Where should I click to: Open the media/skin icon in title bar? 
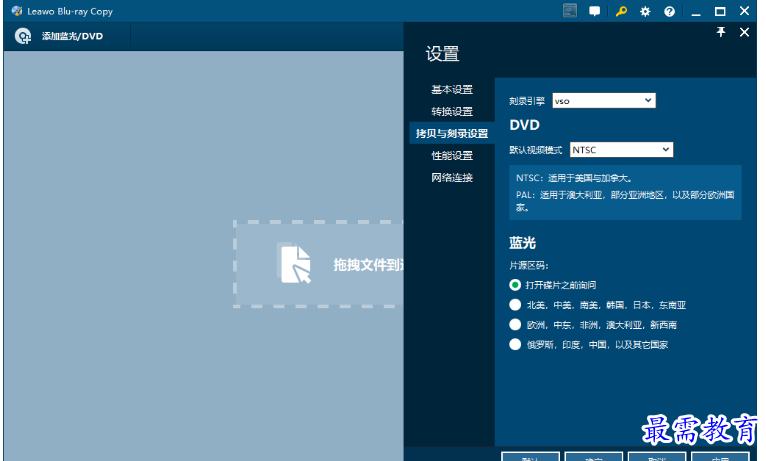tap(570, 11)
